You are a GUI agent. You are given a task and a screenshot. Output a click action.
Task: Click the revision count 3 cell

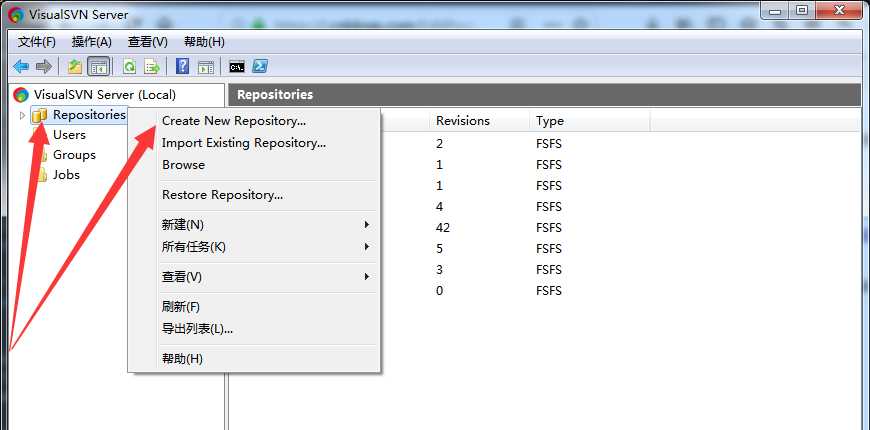(x=439, y=270)
